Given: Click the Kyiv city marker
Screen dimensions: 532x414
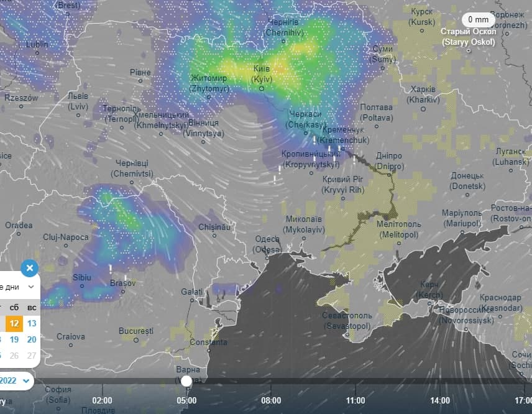Looking at the screenshot, I should coord(262,88).
